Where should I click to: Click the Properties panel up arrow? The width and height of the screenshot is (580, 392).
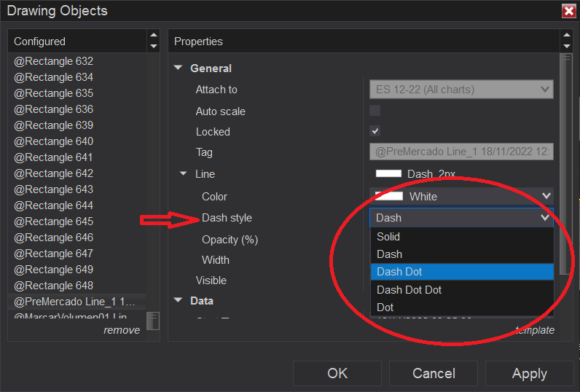566,36
